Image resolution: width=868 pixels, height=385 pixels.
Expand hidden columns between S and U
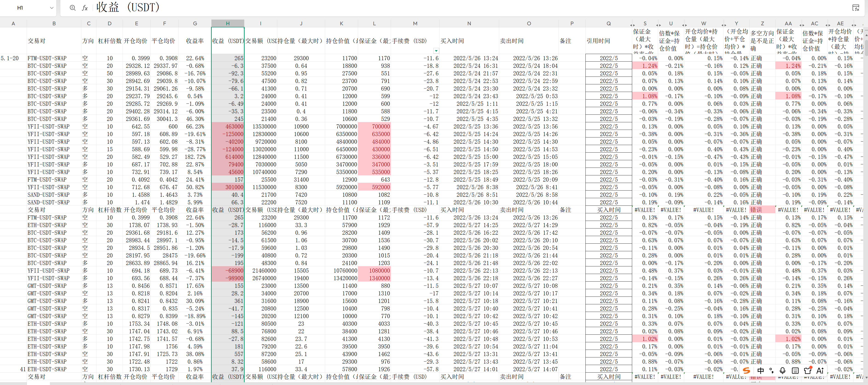(658, 25)
